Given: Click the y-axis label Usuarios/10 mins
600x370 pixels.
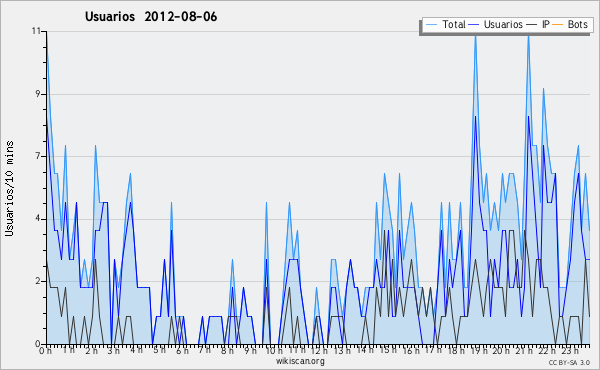Looking at the screenshot, I should tap(9, 189).
